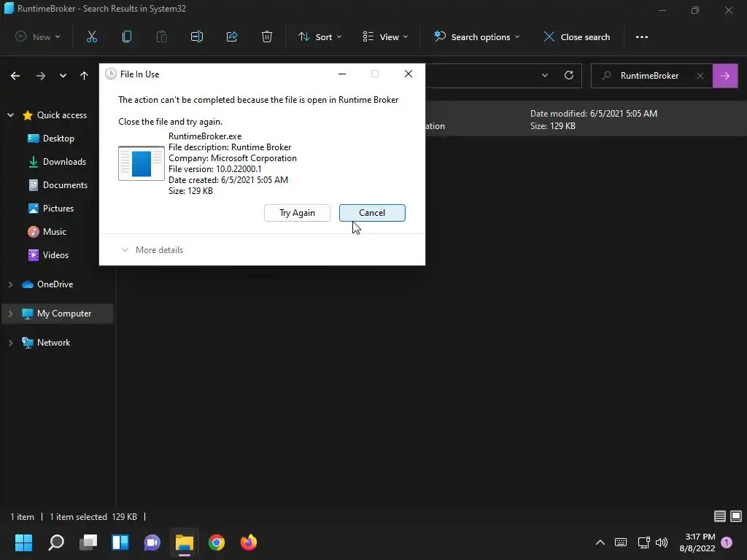Collapse the Quick access tree
This screenshot has width=747, height=560.
[x=10, y=114]
